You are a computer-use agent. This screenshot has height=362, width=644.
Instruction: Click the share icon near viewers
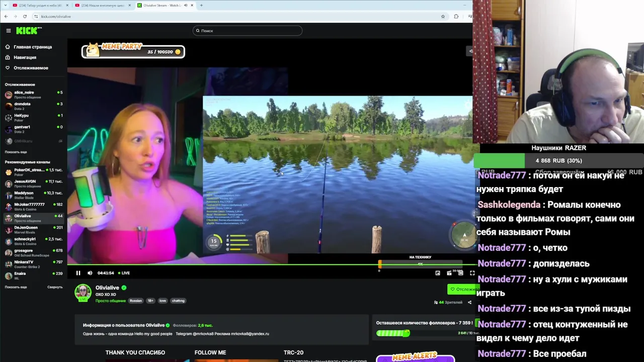click(x=469, y=302)
